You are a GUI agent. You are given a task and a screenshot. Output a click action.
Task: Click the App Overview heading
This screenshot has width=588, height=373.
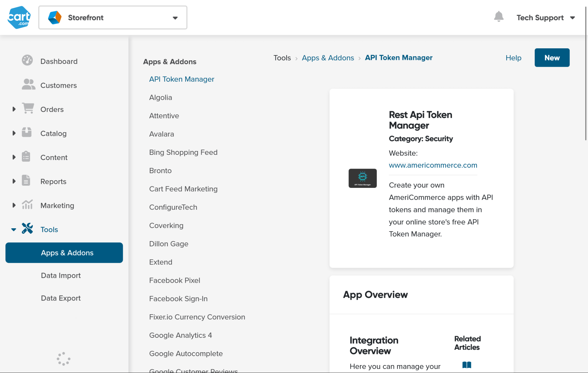[x=375, y=295]
